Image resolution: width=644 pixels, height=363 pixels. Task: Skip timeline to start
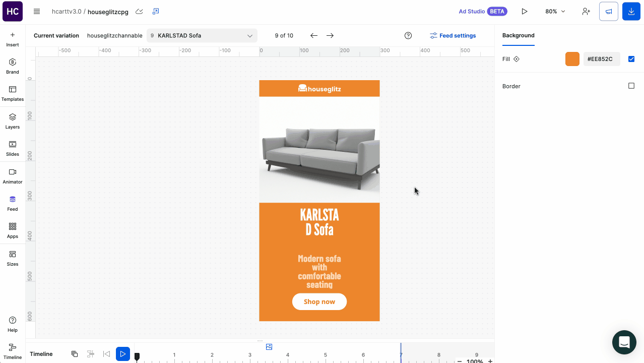(x=106, y=354)
